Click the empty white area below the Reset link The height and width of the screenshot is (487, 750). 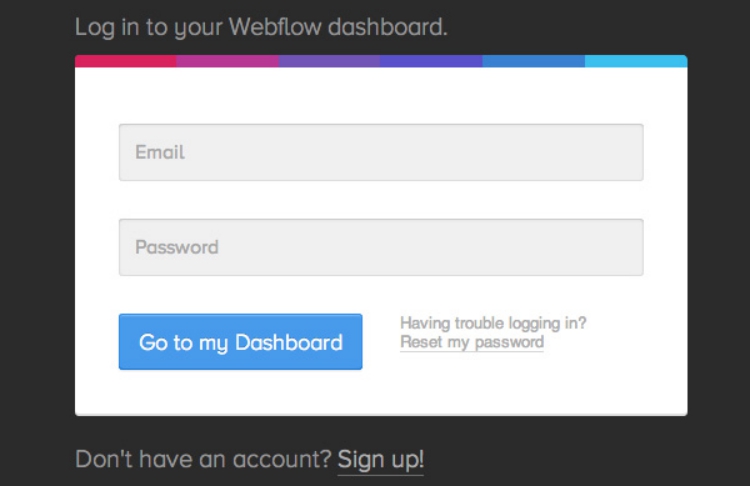(x=500, y=385)
